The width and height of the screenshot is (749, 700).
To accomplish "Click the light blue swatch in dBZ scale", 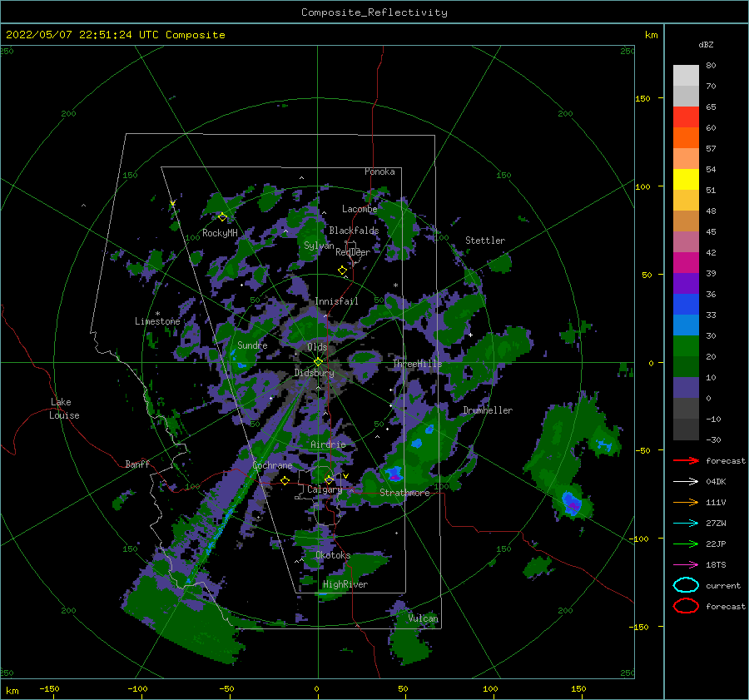I will (686, 325).
